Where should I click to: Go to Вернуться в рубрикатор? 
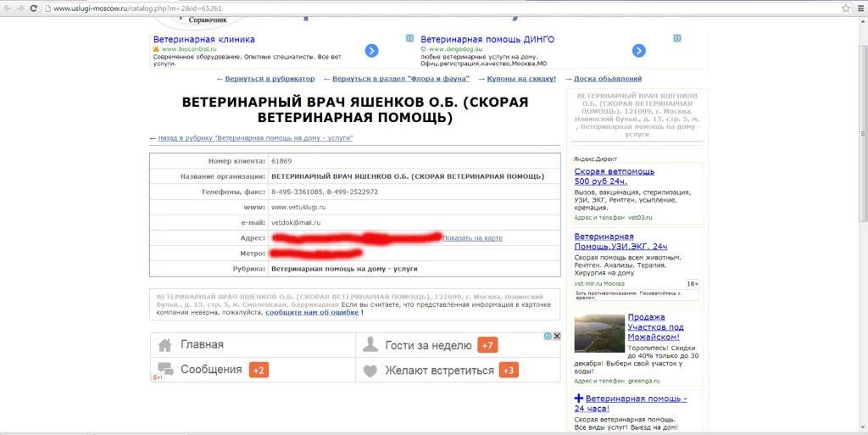pos(270,79)
